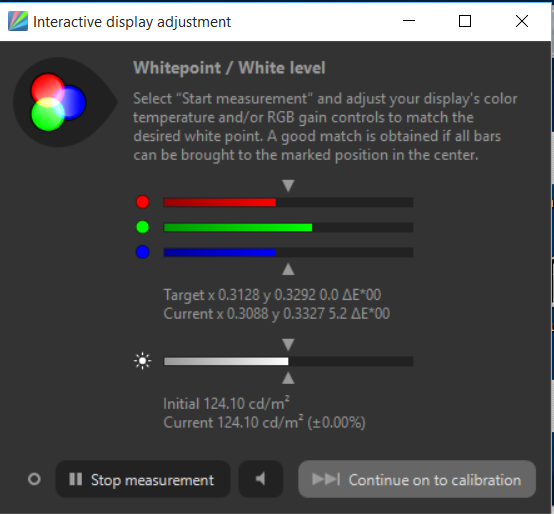Click the red gain level bar
554x514 pixels.
(288, 202)
